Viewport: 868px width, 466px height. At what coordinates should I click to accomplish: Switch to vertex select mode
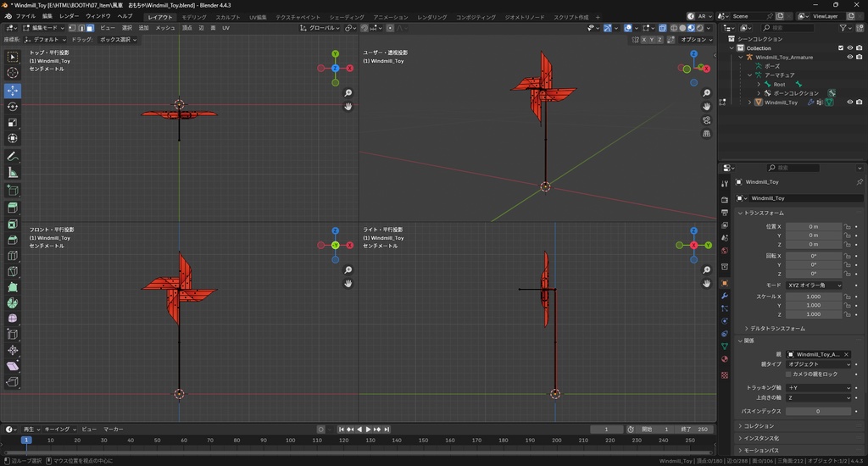tap(72, 28)
